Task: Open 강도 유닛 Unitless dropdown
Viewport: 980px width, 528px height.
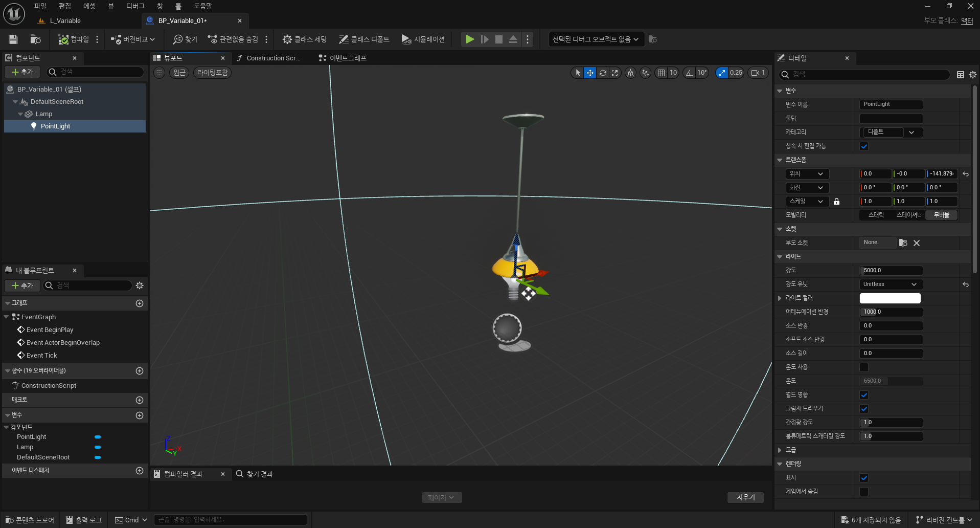Action: coord(891,284)
